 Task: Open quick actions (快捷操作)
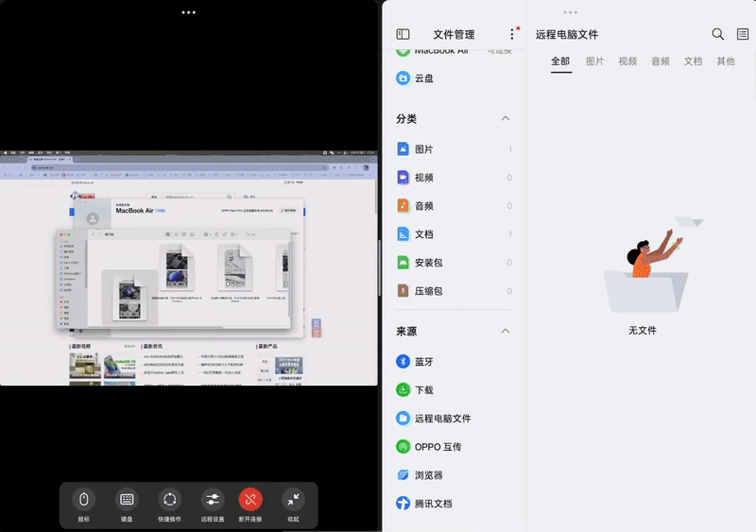pyautogui.click(x=169, y=505)
